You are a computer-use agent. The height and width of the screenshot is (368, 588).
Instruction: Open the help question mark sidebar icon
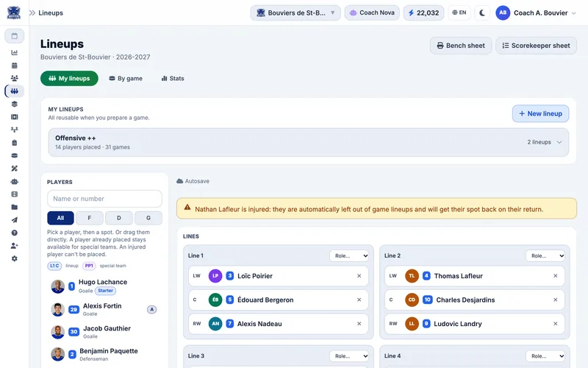pos(14,233)
